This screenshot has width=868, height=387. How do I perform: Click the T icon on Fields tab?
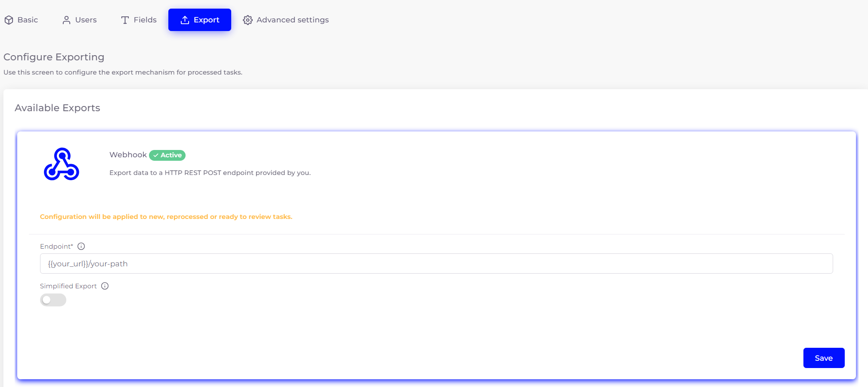(125, 20)
